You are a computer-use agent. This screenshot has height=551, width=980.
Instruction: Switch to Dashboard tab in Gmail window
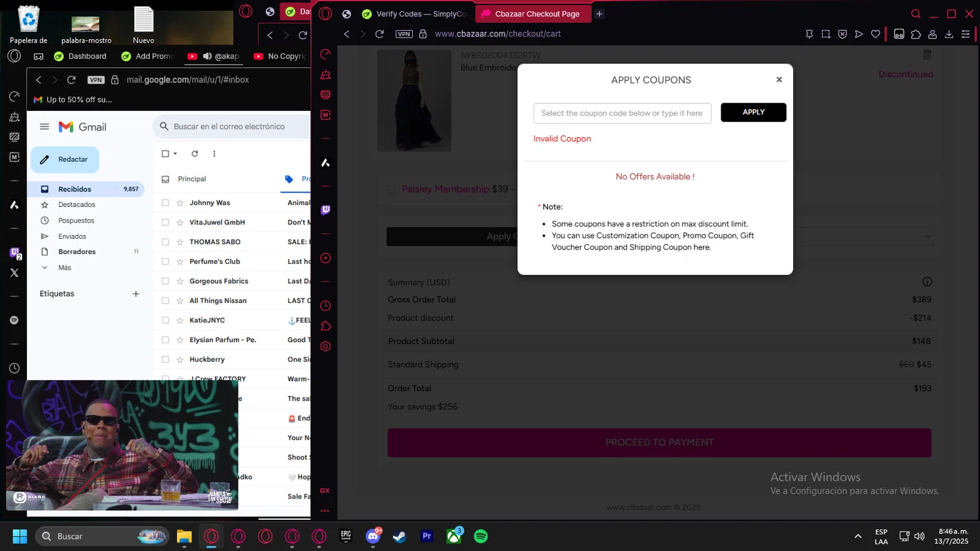pos(80,57)
